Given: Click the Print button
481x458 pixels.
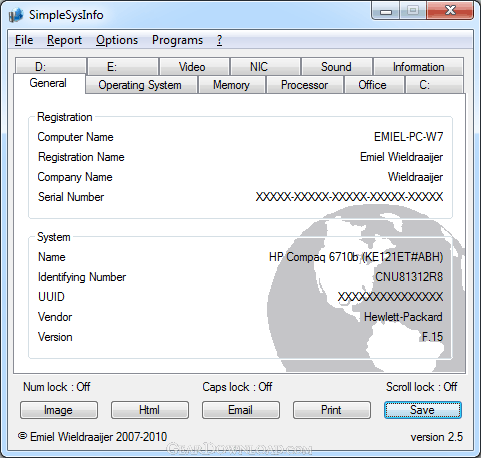Looking at the screenshot, I should 332,410.
